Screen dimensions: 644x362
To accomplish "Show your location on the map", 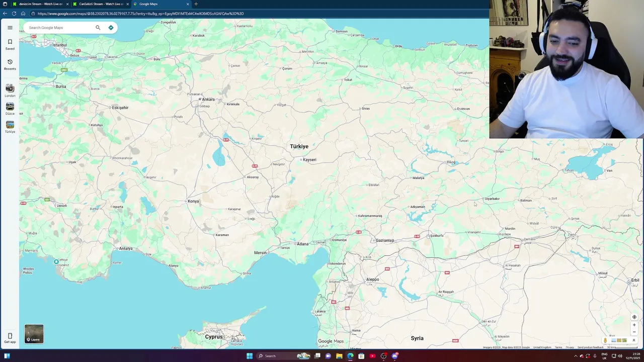I will pos(634,317).
